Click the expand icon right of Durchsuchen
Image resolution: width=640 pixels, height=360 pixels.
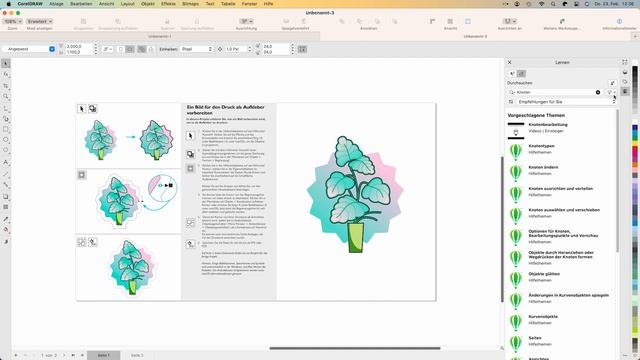612,83
